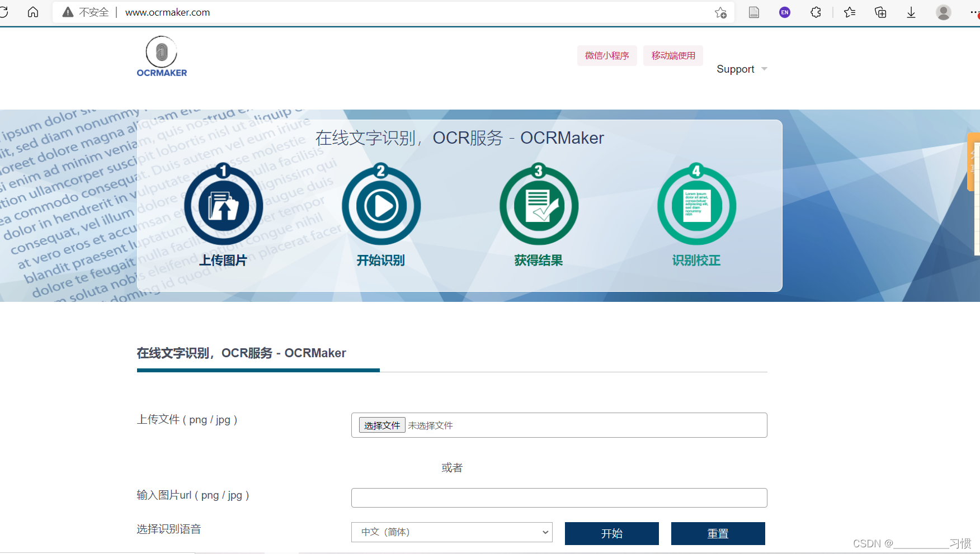Click the 上传图片 step one icon

[x=223, y=205]
